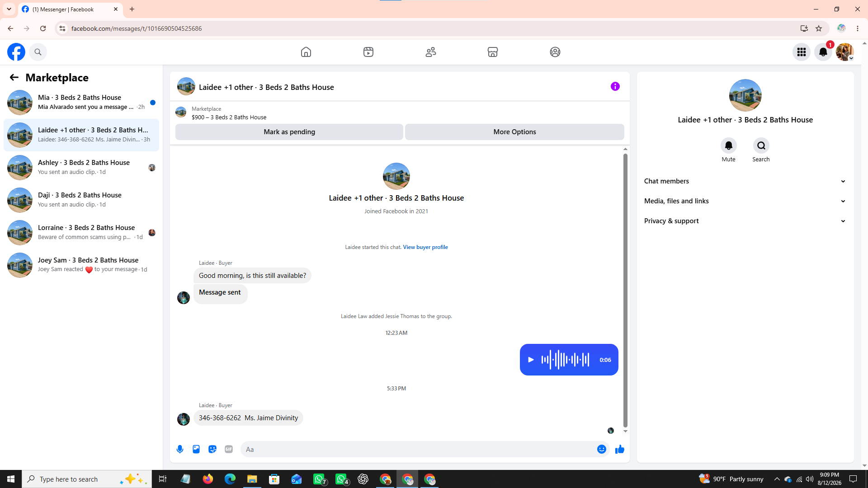Open Microsoft Edge from taskbar
Screen dimensions: 868x488
(x=230, y=479)
